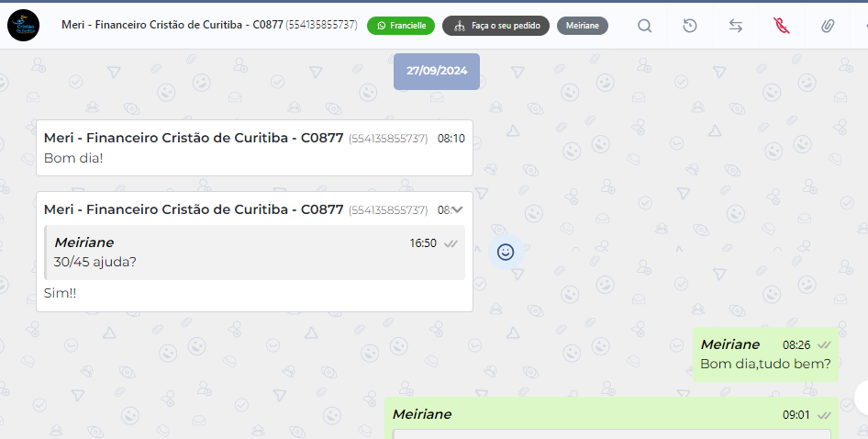
Task: End the chat with the red phone icon
Action: coord(781,26)
